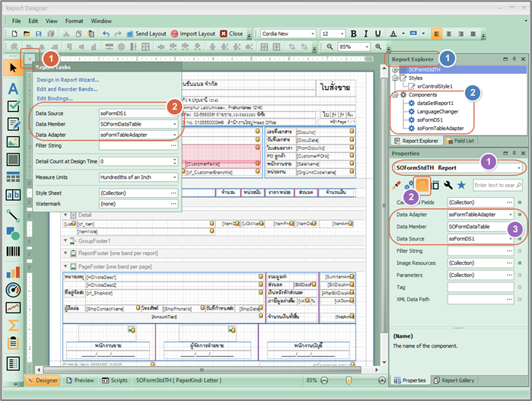Select the Label tool in the toolbox
Viewport: 532px width, 401px height.
point(13,88)
